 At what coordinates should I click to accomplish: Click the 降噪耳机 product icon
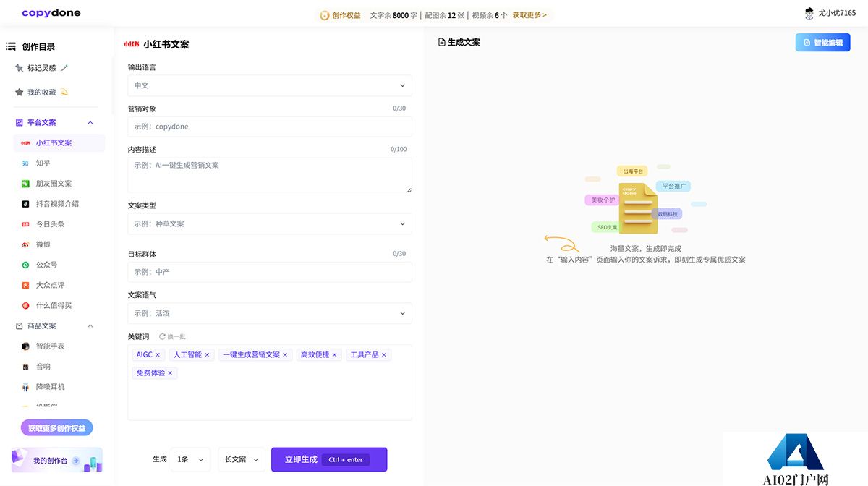(25, 386)
